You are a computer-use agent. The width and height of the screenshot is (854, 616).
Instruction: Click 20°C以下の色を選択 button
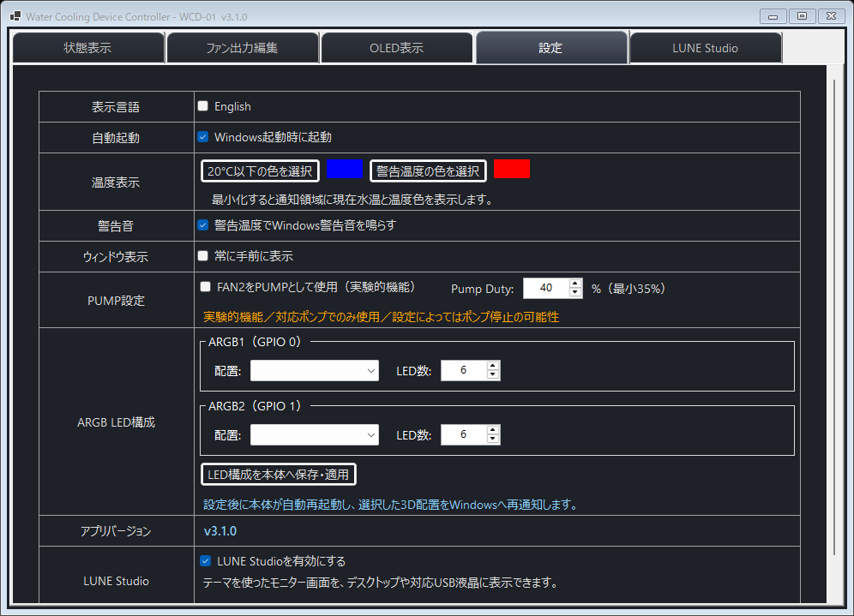tap(260, 170)
